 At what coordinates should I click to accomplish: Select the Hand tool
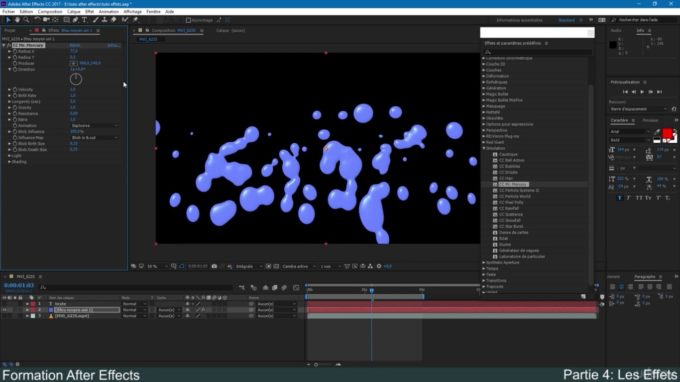pos(17,20)
